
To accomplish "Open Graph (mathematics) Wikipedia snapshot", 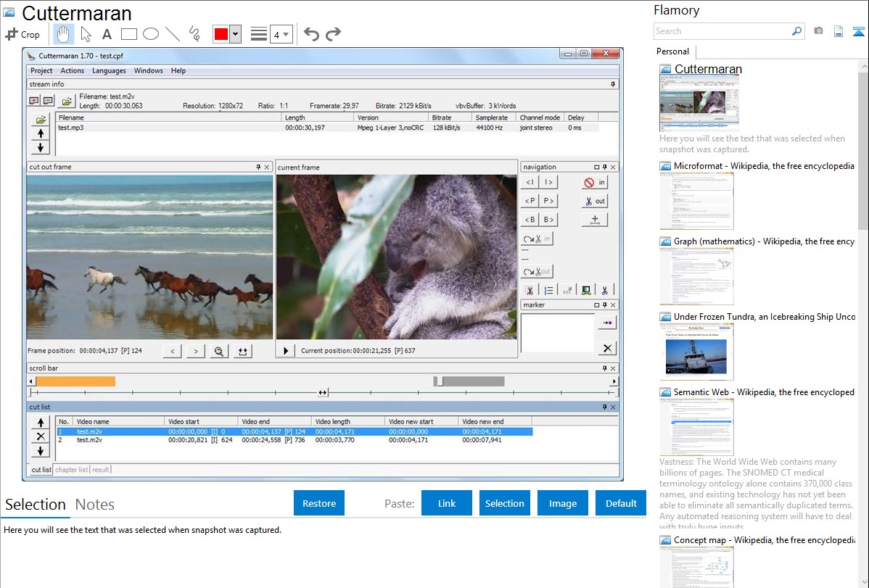I will pos(764,241).
